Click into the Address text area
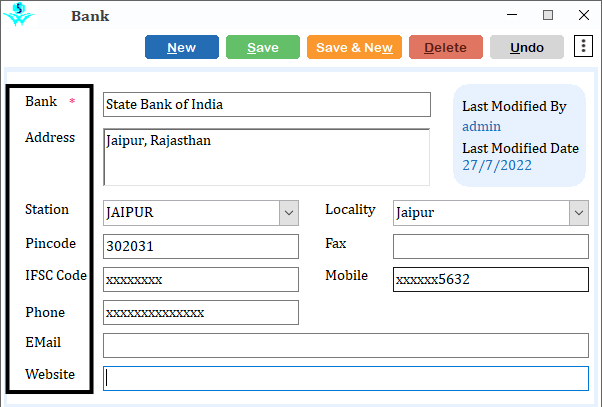Viewport: 602px width, 407px height. (266, 157)
